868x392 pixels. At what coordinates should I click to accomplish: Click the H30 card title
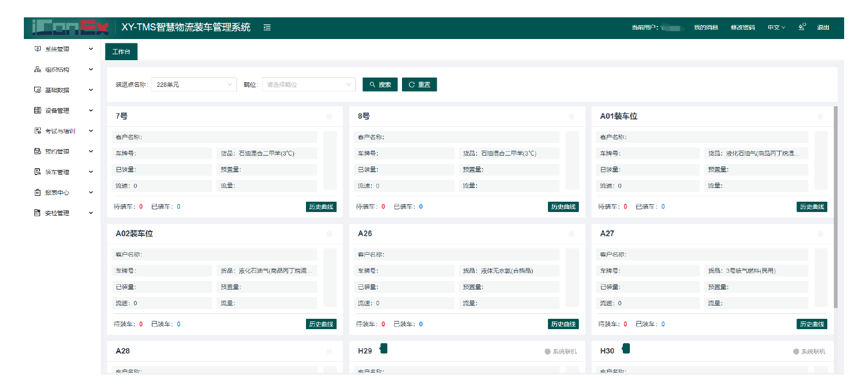[607, 351]
